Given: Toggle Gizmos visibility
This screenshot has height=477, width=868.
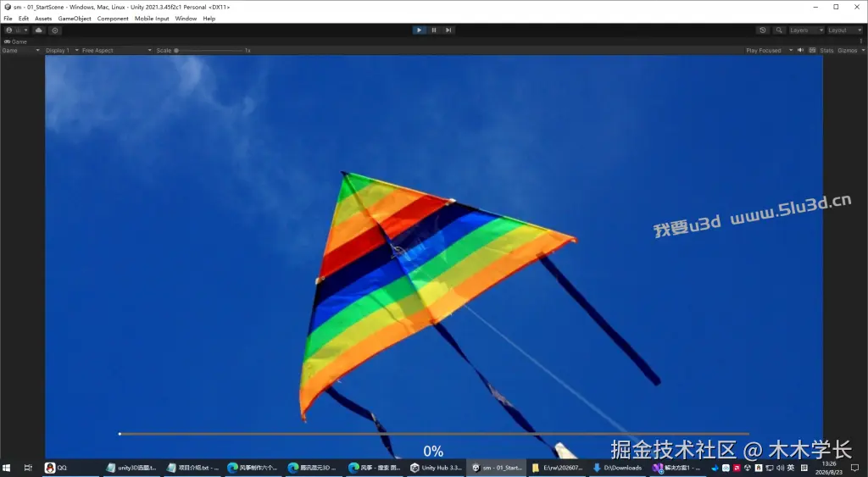Looking at the screenshot, I should point(847,50).
